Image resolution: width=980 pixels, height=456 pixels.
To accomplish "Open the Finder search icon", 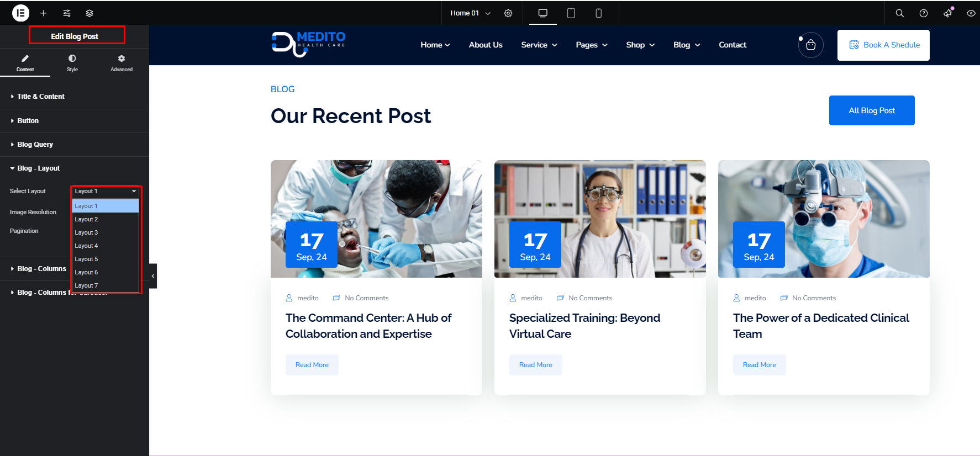I will pyautogui.click(x=899, y=13).
